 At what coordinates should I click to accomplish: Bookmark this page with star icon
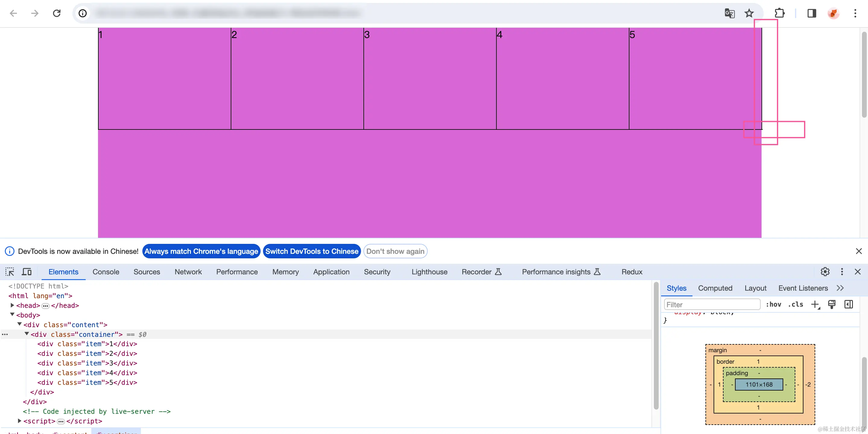tap(749, 14)
